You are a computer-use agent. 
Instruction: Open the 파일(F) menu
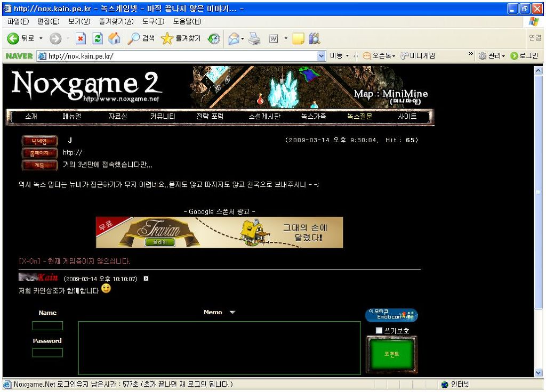point(18,21)
